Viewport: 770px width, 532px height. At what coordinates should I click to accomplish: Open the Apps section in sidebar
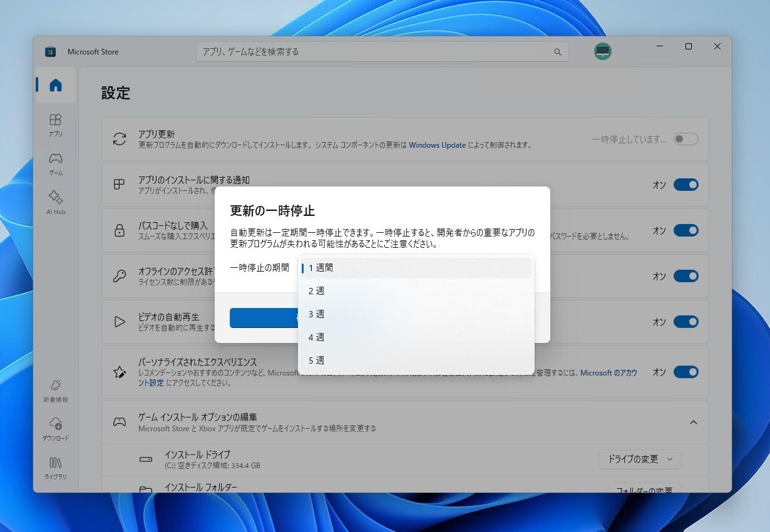pos(56,124)
